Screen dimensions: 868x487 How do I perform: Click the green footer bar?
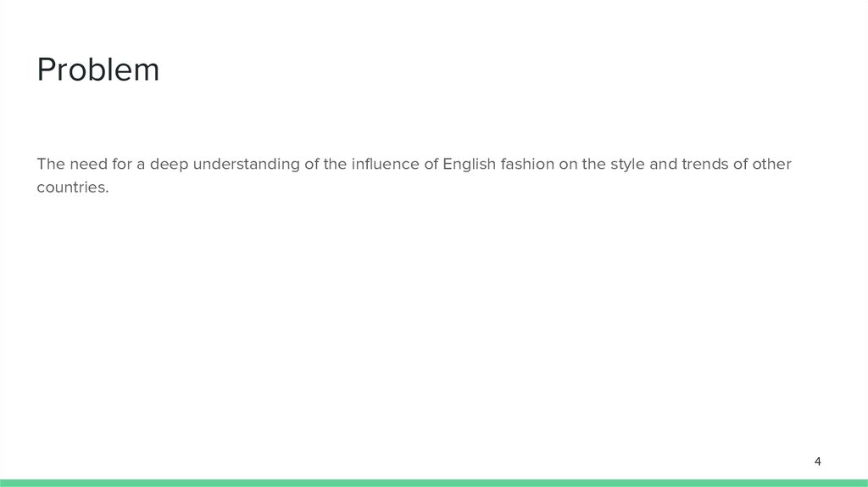click(x=434, y=482)
